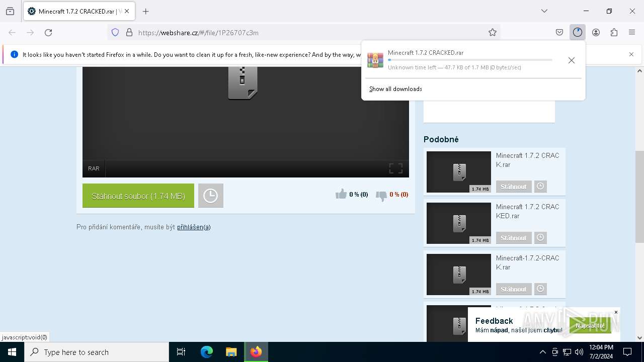Screen dimensions: 644x362
Task: Open Minecraft 1.7.2 CRACK.rar thumbnail
Action: 459,172
